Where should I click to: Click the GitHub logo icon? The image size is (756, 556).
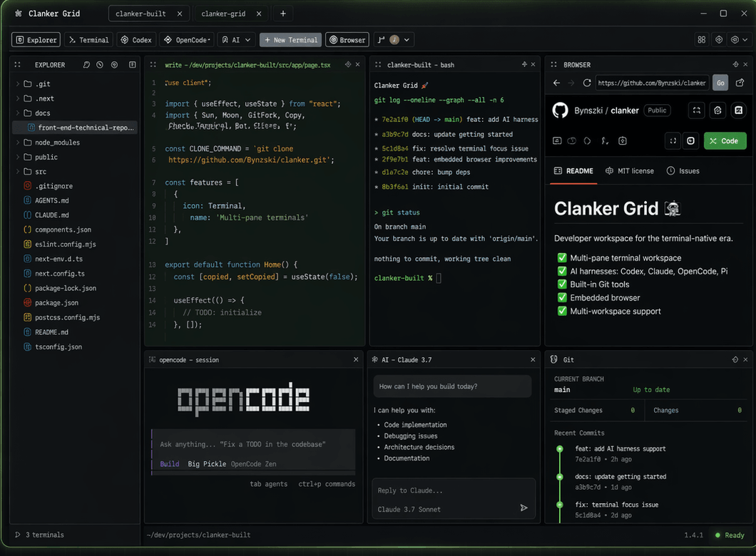point(561,110)
